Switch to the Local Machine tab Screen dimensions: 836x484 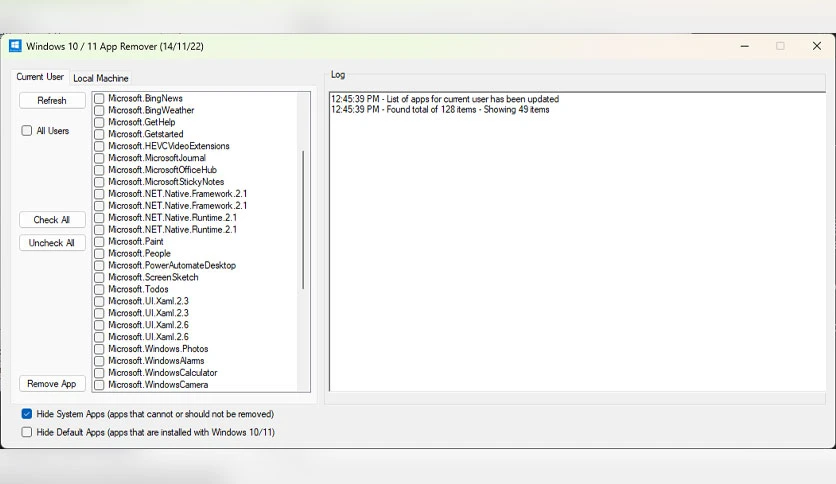pos(101,78)
